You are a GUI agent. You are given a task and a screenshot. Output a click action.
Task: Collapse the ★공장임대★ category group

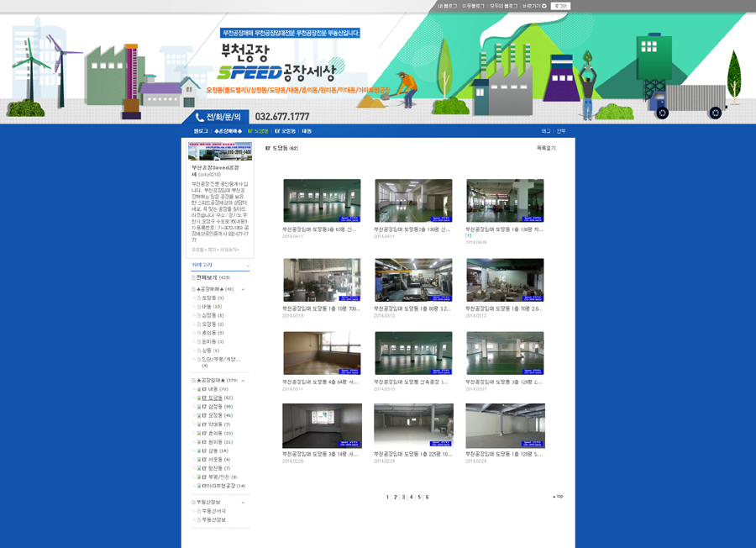pos(243,381)
